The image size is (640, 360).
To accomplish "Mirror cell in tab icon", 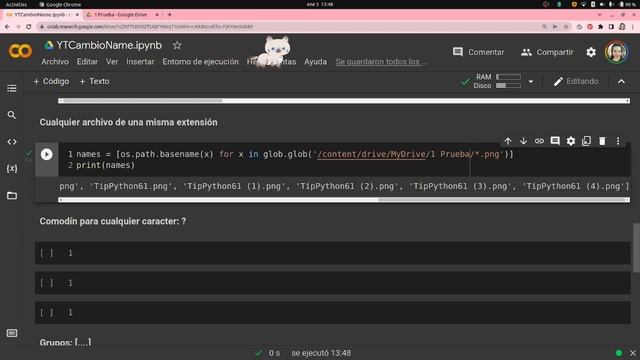I will click(x=587, y=141).
